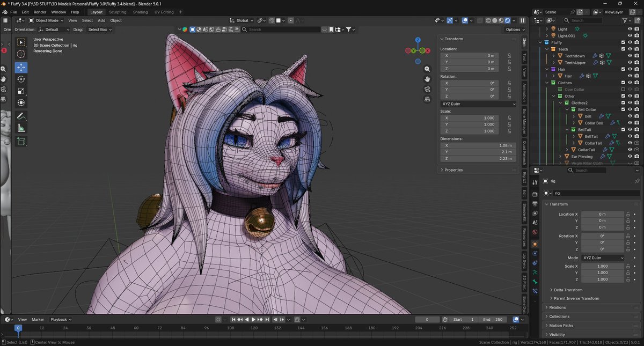The width and height of the screenshot is (644, 346).
Task: Click the viewport pan hand icon
Action: 427,79
